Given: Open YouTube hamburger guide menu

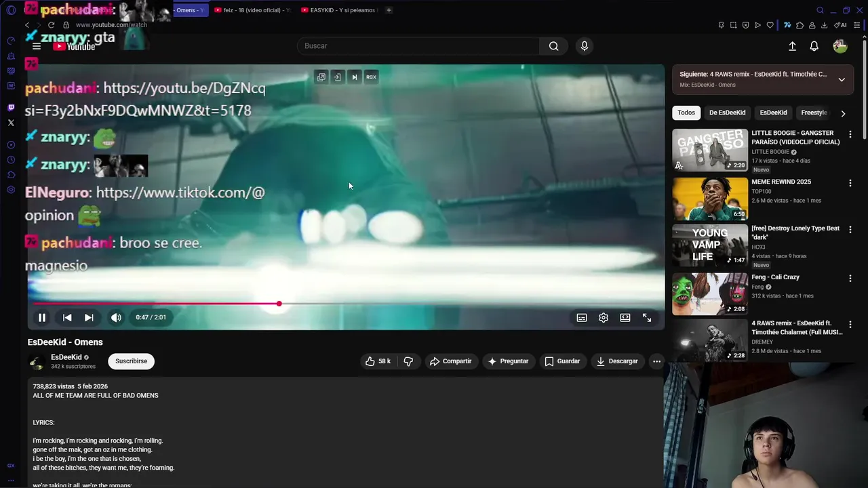Looking at the screenshot, I should pyautogui.click(x=37, y=46).
